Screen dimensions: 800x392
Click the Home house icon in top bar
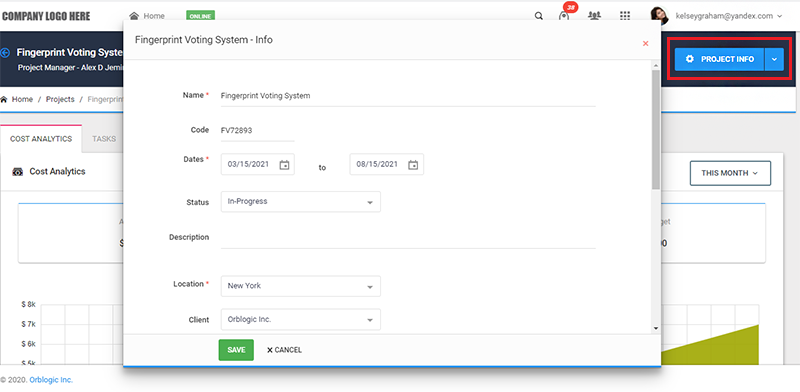point(134,16)
